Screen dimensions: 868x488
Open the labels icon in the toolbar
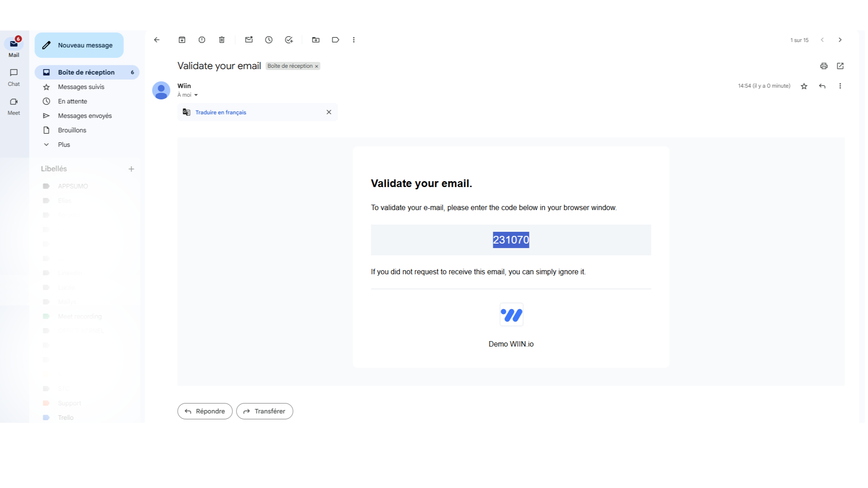[x=335, y=40]
